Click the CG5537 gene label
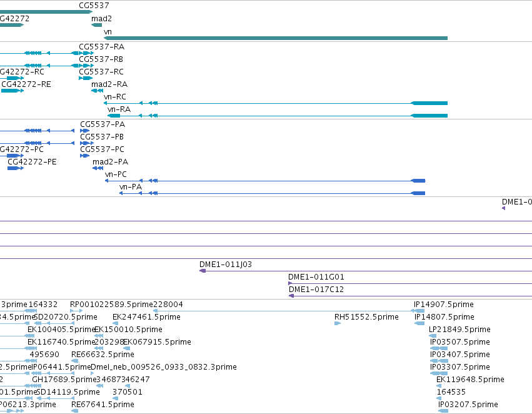 94,6
